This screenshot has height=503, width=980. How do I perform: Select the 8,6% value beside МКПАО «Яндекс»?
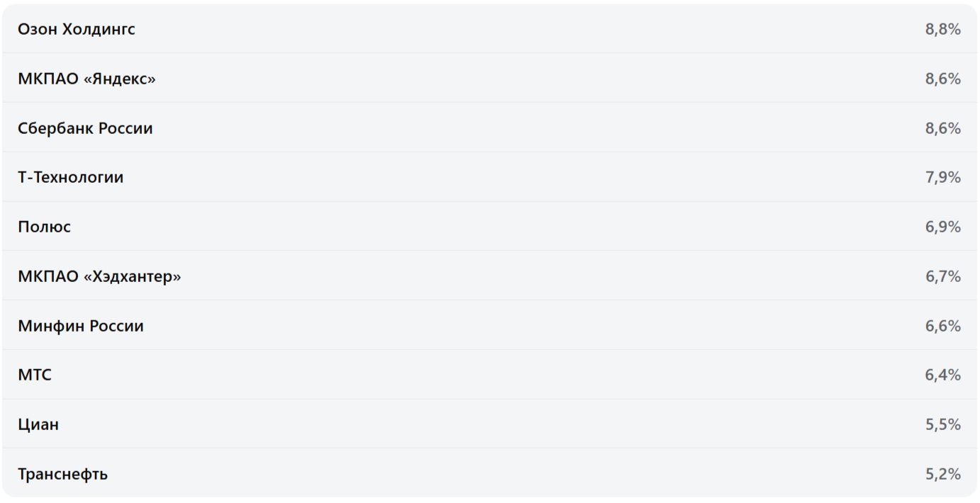point(942,79)
